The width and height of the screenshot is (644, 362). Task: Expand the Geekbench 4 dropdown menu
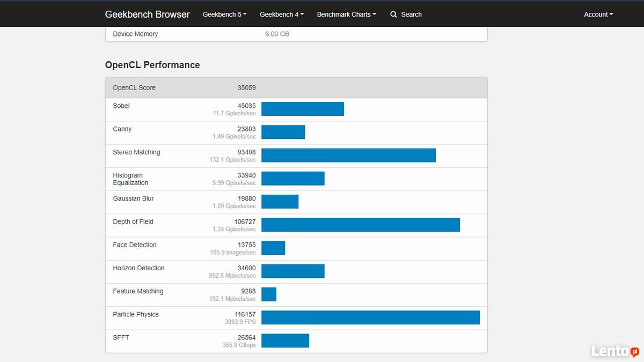pos(282,14)
